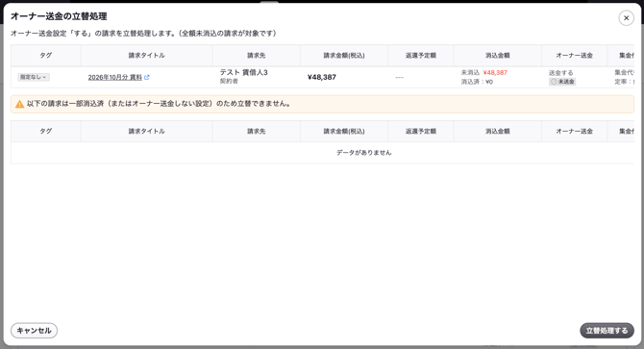Click the 消込金額 header in the lower table
644x349 pixels.
click(x=497, y=132)
